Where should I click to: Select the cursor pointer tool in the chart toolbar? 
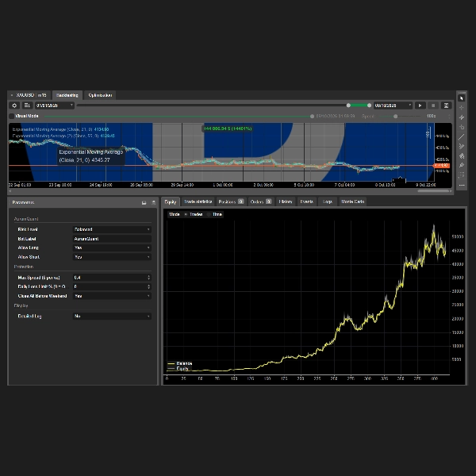462,98
